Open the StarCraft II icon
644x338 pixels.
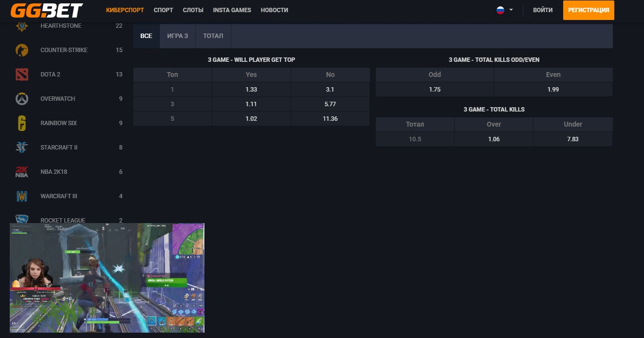[x=21, y=148]
